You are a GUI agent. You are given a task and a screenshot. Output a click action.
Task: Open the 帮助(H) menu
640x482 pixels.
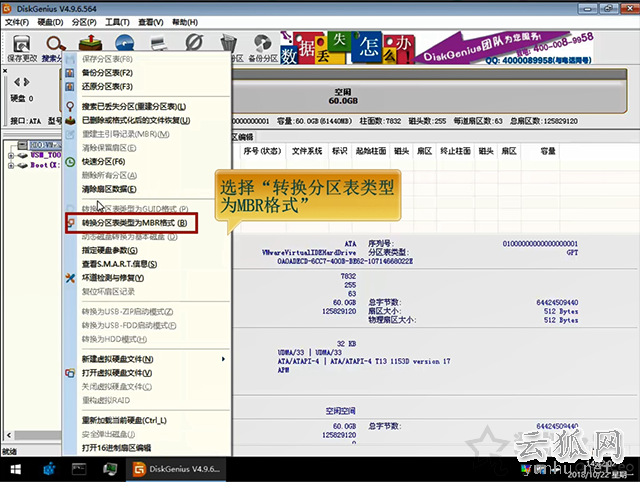185,22
